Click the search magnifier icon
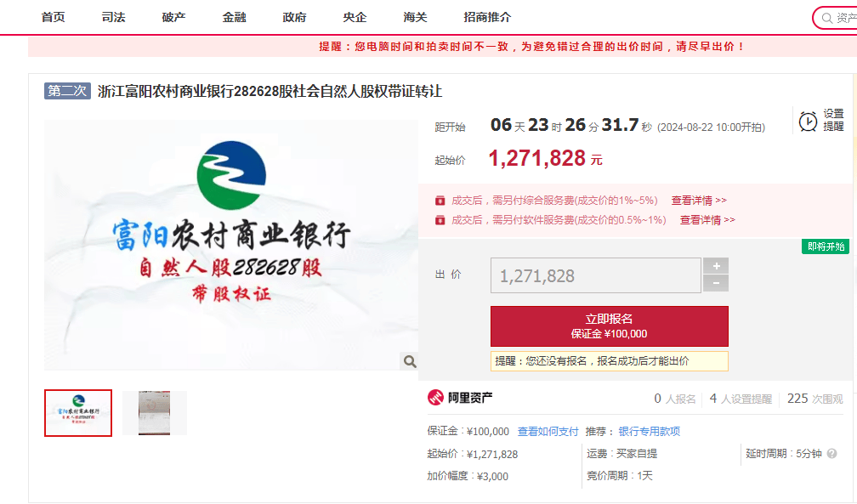857x504 pixels. [826, 17]
